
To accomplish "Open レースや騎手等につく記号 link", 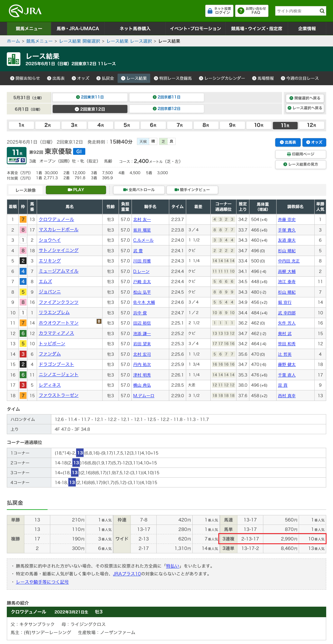I will pos(42,582).
